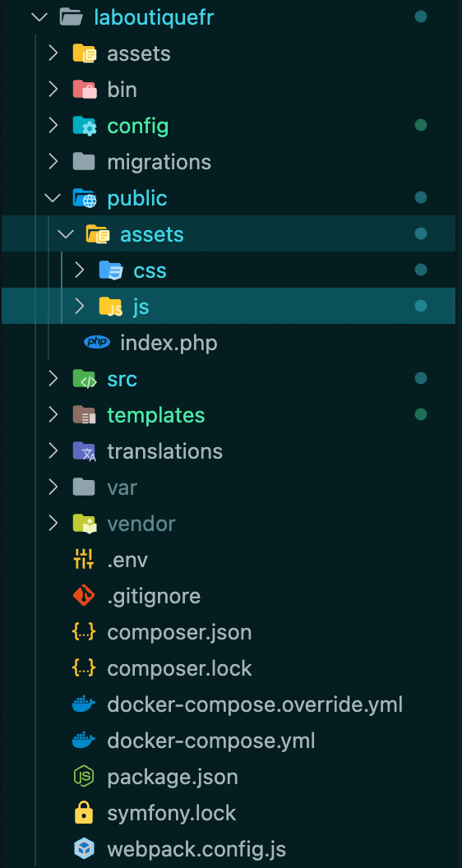Open the .env file
Image resolution: width=462 pixels, height=868 pixels.
[x=127, y=561]
